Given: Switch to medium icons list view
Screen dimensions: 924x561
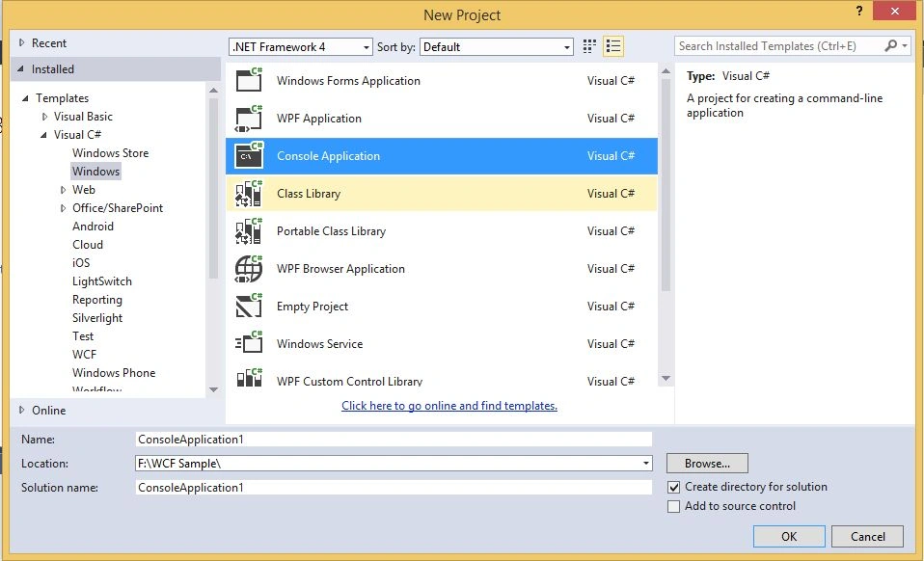Looking at the screenshot, I should point(613,46).
